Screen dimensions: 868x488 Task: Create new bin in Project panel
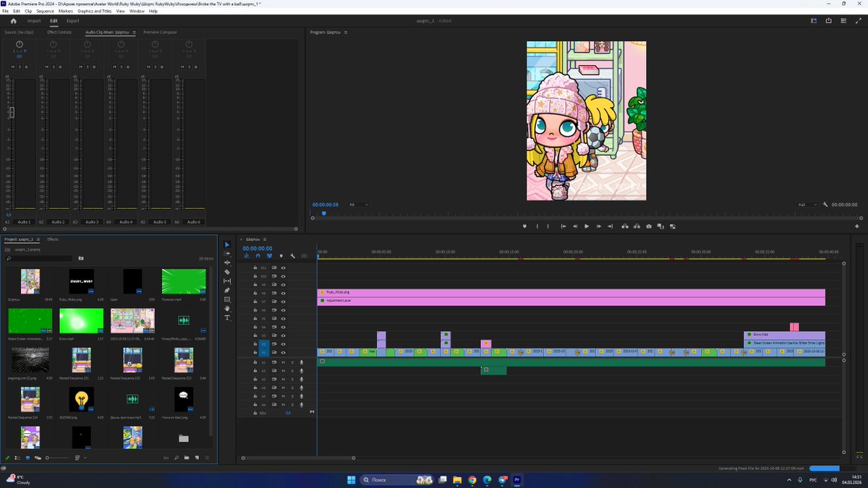pos(186,458)
